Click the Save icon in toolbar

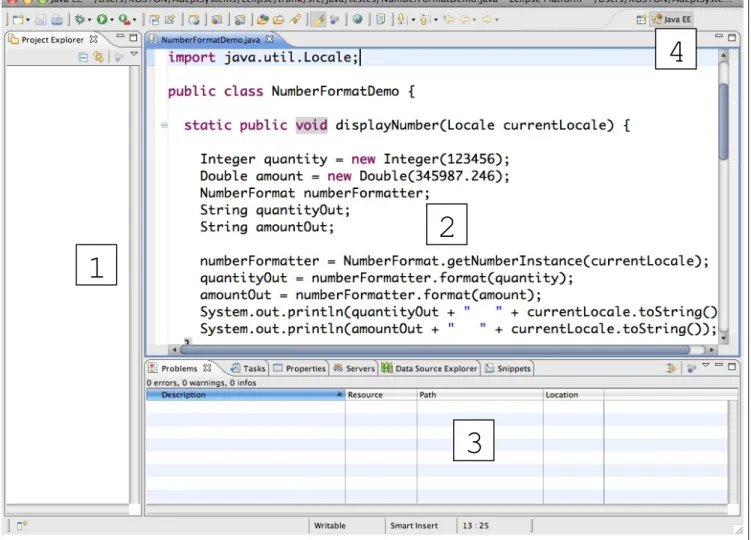pos(41,20)
